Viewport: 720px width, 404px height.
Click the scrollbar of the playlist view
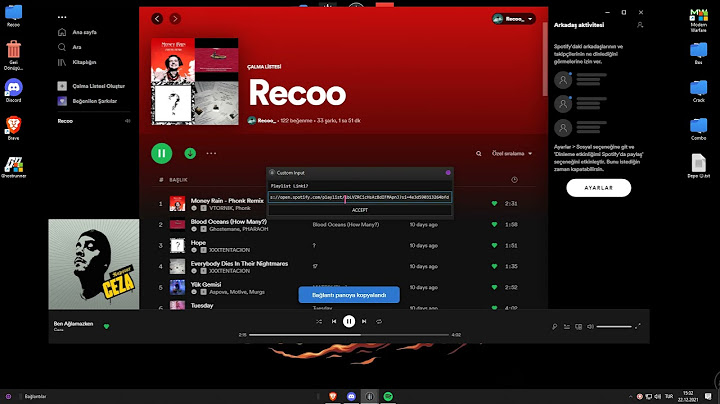coord(545,60)
